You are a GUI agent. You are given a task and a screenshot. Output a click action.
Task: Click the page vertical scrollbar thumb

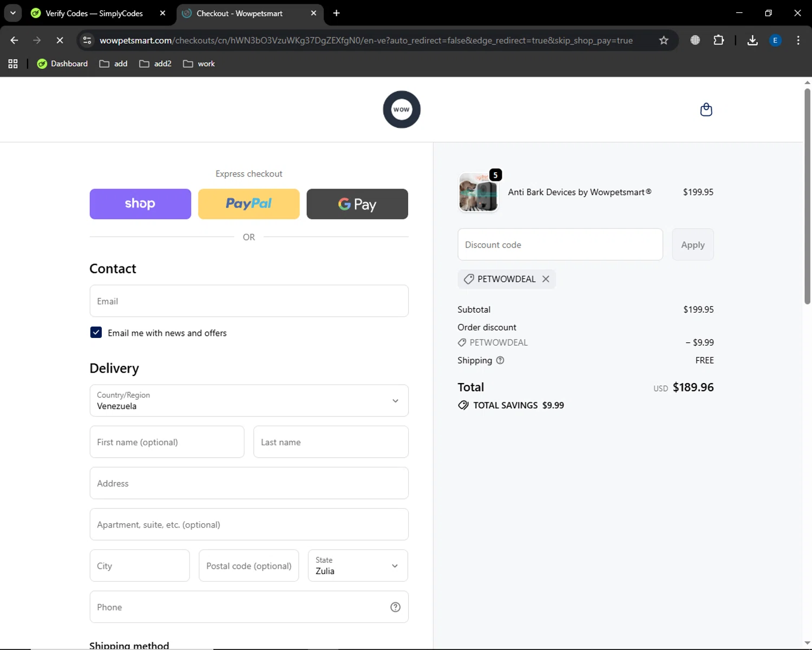pyautogui.click(x=807, y=196)
